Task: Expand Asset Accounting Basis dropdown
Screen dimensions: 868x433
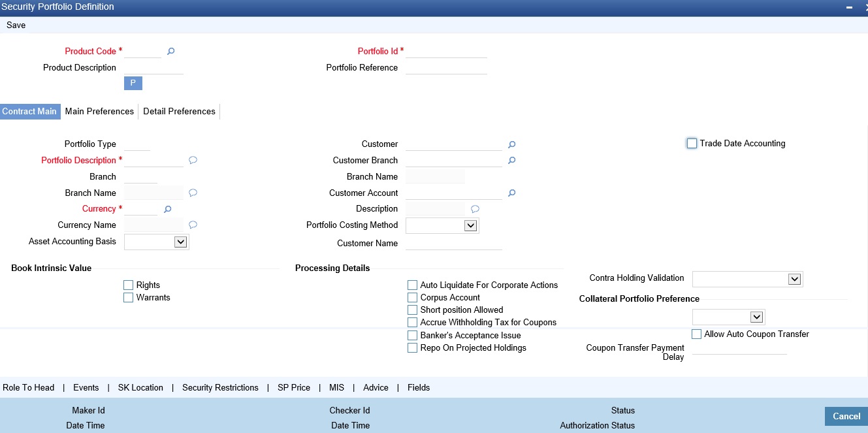Action: tap(181, 242)
